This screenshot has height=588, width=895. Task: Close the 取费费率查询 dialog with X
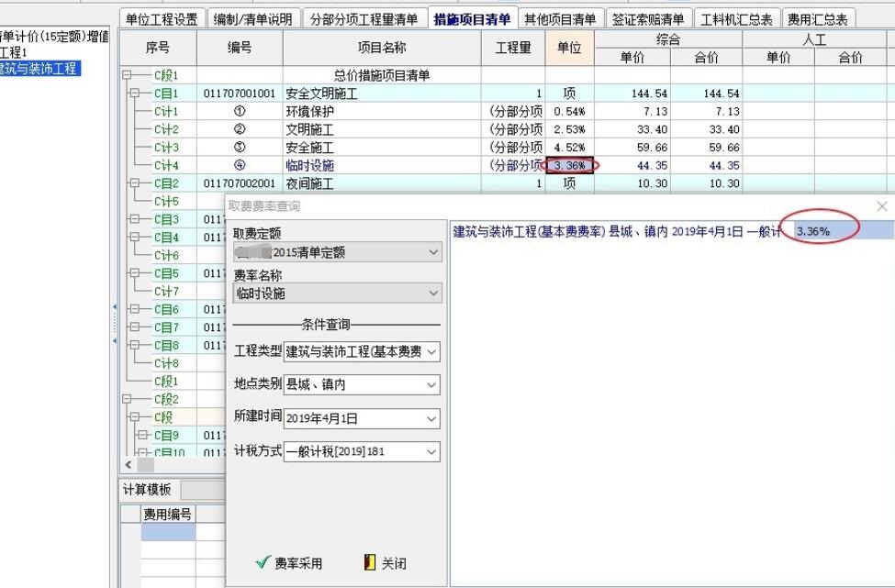882,206
